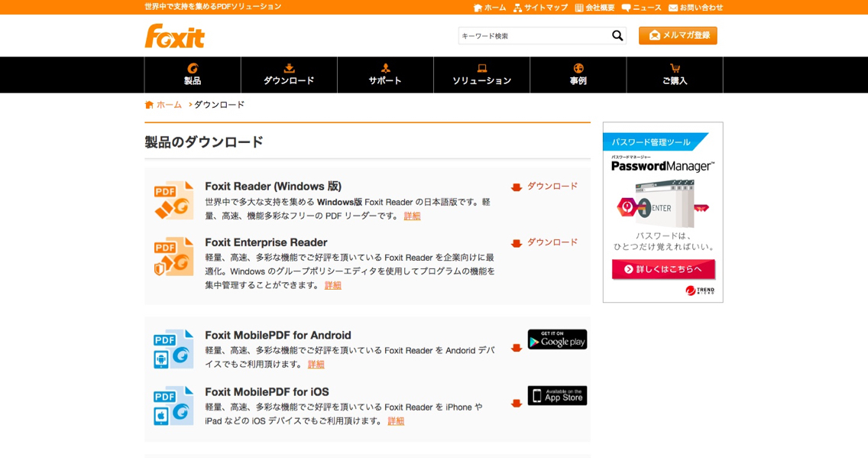Image resolution: width=868 pixels, height=458 pixels.
Task: Click 詳しくはこちらへ in PasswordManager ad
Action: tap(663, 269)
